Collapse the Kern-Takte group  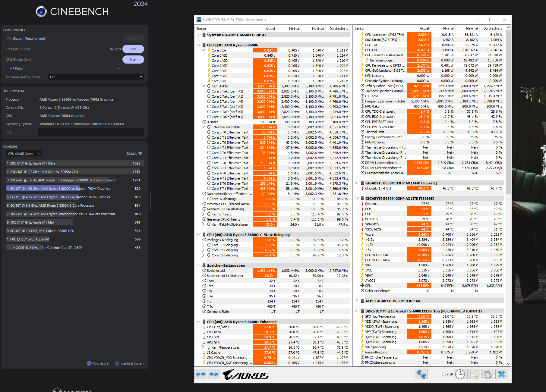203,86
